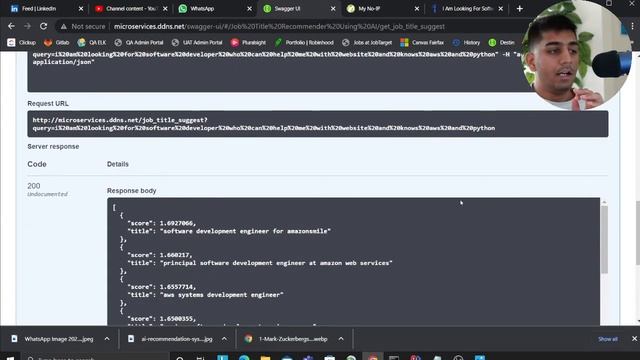Image resolution: width=640 pixels, height=360 pixels.
Task: Open the Canvas Fairfax bookmark
Action: tap(422, 42)
